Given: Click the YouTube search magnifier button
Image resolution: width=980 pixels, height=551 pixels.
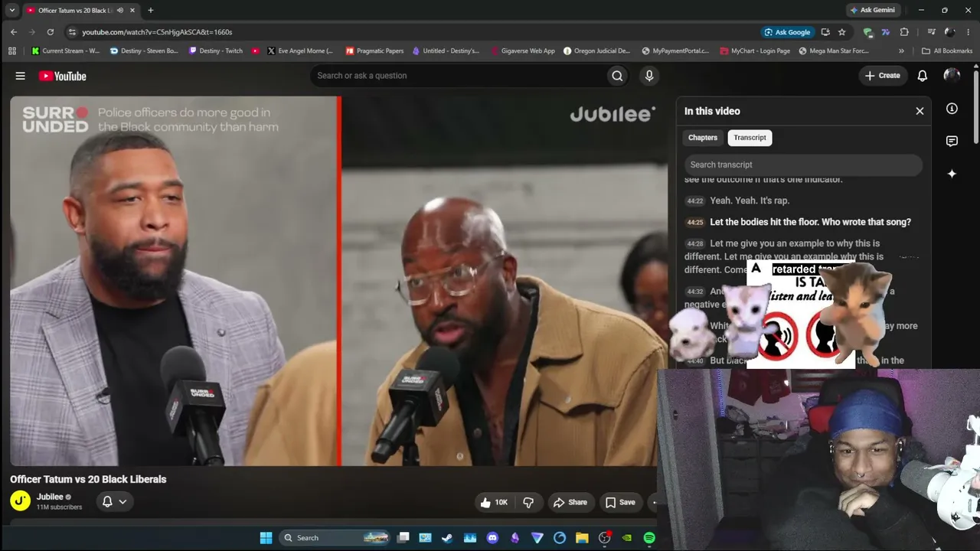Looking at the screenshot, I should [617, 76].
